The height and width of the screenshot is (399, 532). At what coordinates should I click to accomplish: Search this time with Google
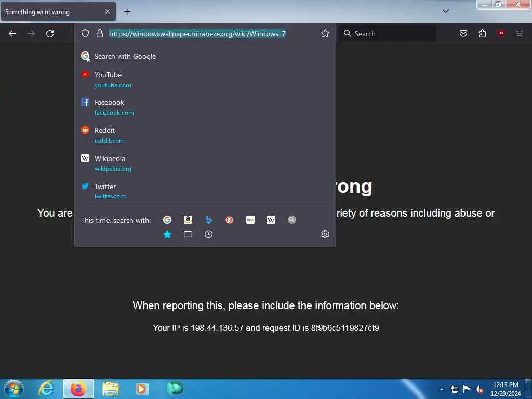[x=167, y=220]
